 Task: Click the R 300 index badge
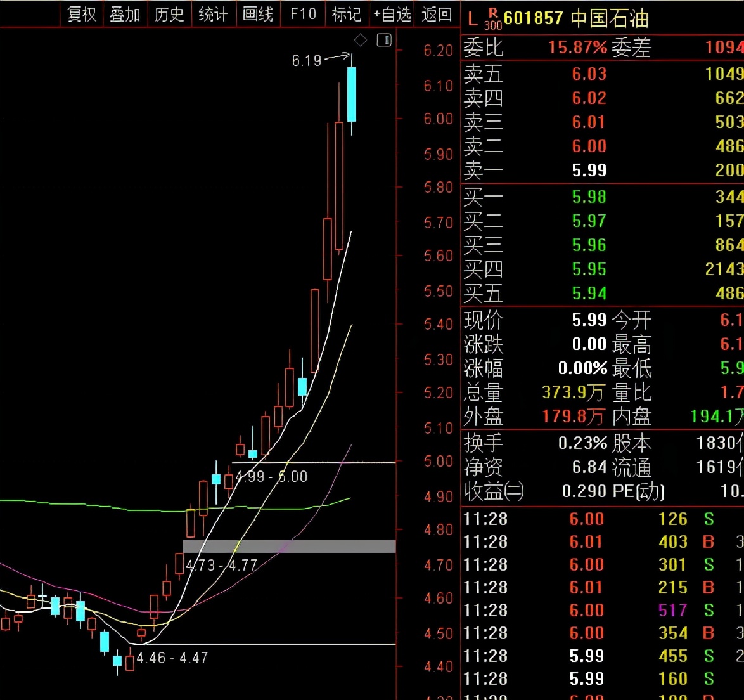(493, 20)
